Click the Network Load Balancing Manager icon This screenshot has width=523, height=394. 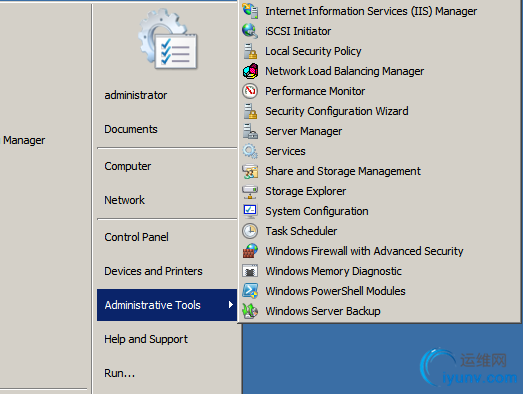250,71
